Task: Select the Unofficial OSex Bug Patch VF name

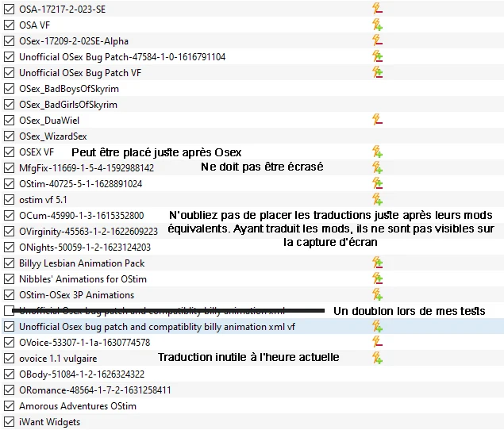Action: (80, 73)
